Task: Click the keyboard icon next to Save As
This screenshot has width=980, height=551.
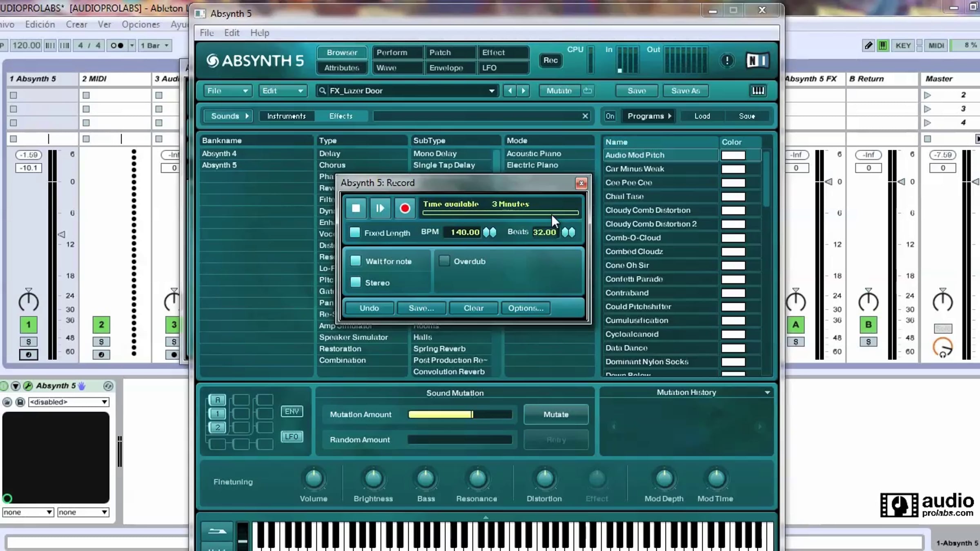Action: coord(758,91)
